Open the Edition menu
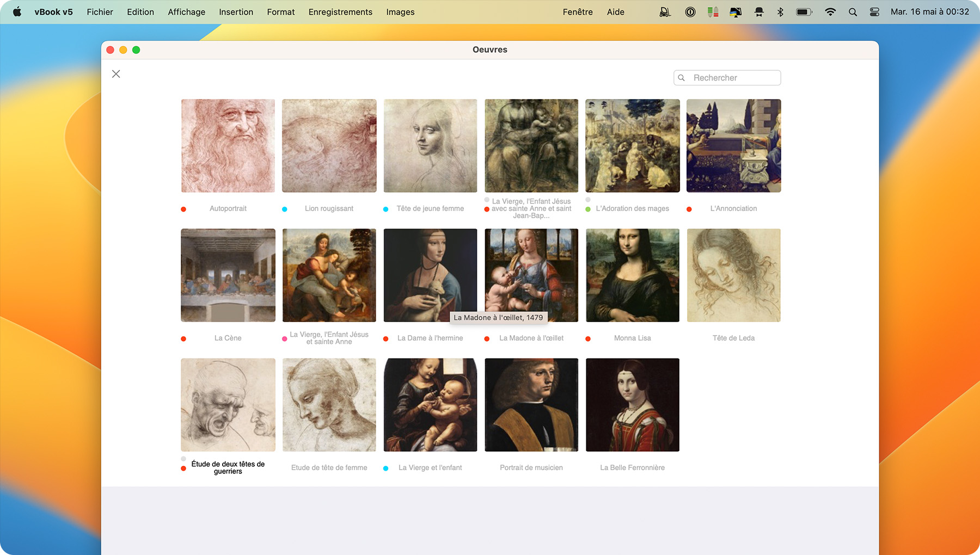The height and width of the screenshot is (555, 980). pos(140,12)
